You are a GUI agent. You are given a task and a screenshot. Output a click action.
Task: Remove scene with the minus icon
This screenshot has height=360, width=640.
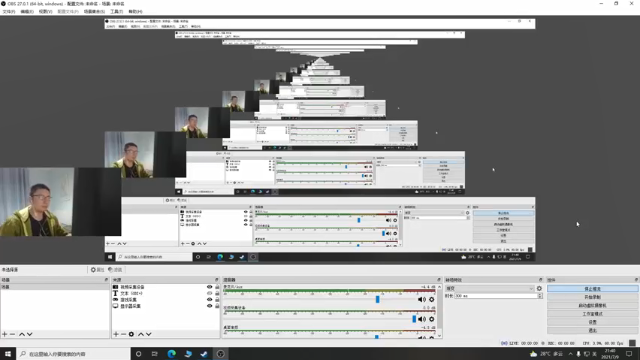tap(12, 334)
